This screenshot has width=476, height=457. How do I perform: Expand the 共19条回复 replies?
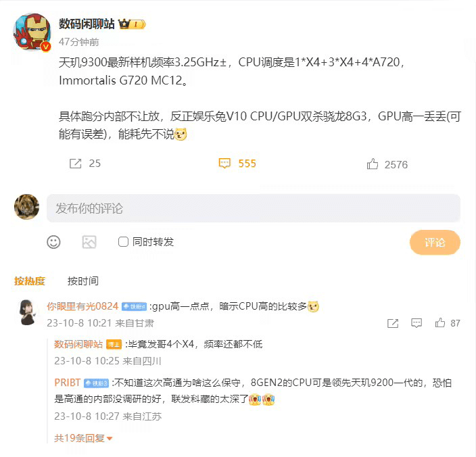point(83,438)
